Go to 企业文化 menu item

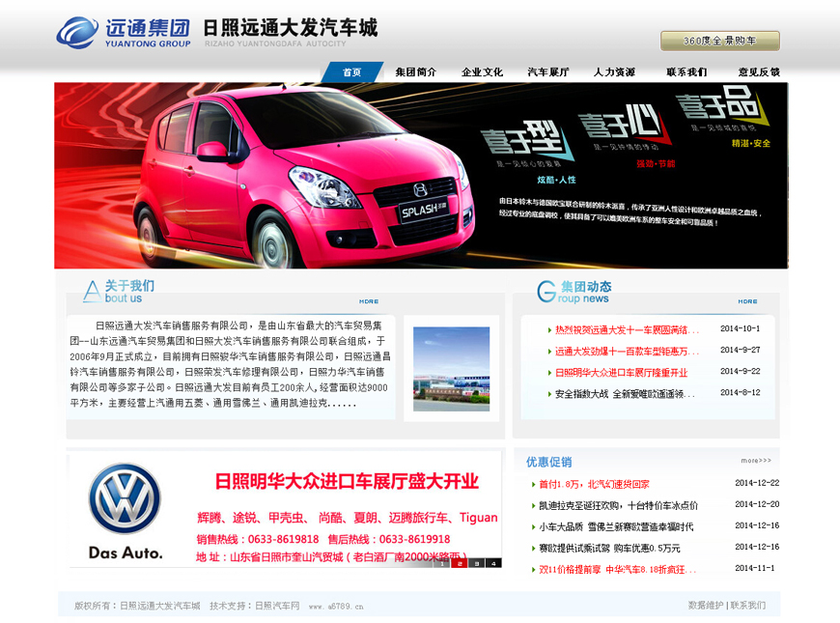pyautogui.click(x=482, y=71)
